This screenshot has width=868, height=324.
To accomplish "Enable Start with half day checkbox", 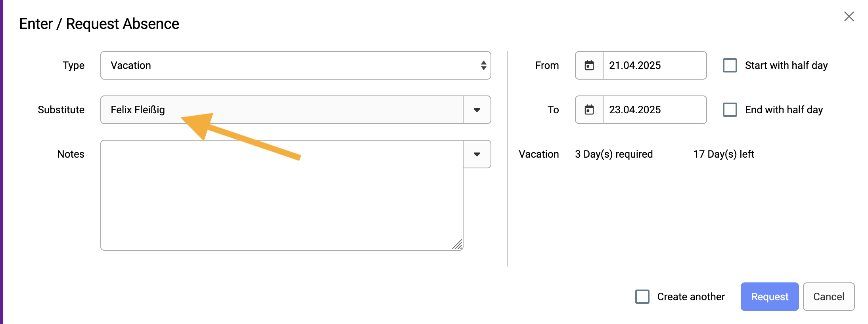I will [730, 65].
